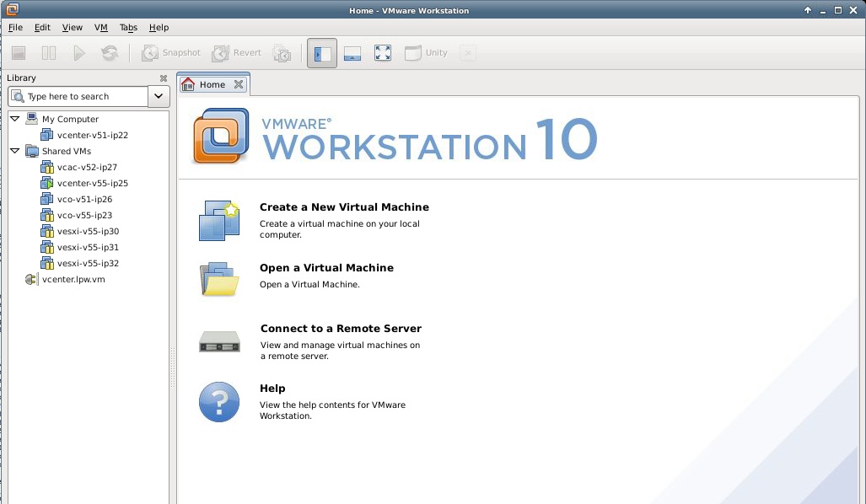The width and height of the screenshot is (866, 504).
Task: Close the Home tab
Action: [x=239, y=84]
